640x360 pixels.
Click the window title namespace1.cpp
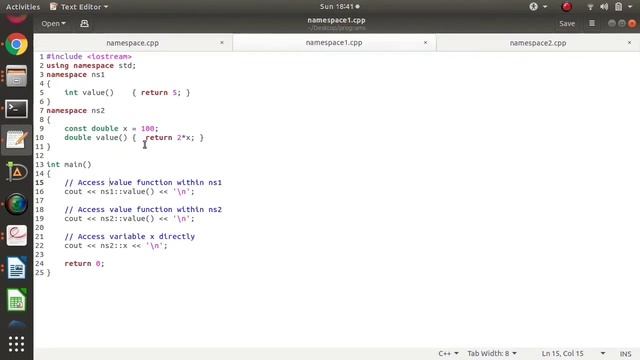pyautogui.click(x=336, y=20)
